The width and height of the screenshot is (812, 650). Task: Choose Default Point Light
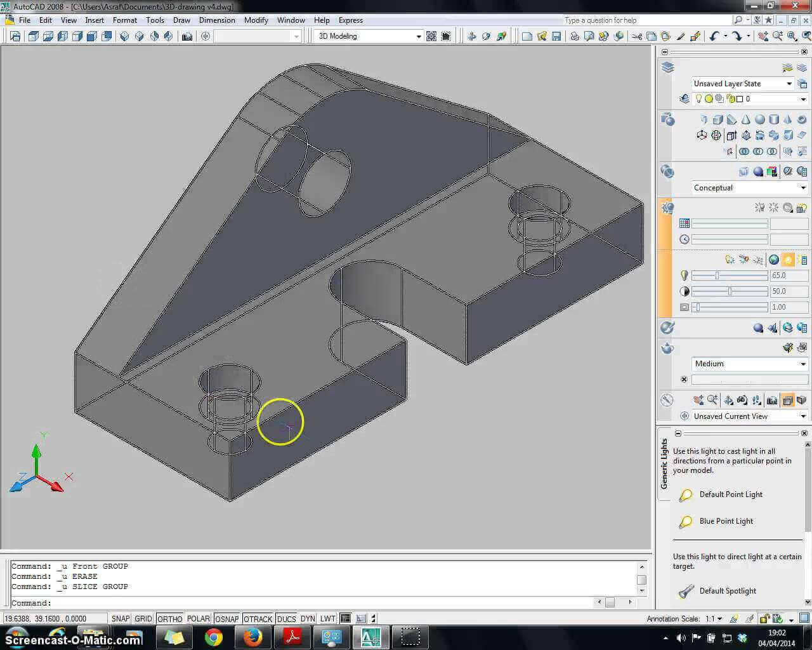coord(731,494)
